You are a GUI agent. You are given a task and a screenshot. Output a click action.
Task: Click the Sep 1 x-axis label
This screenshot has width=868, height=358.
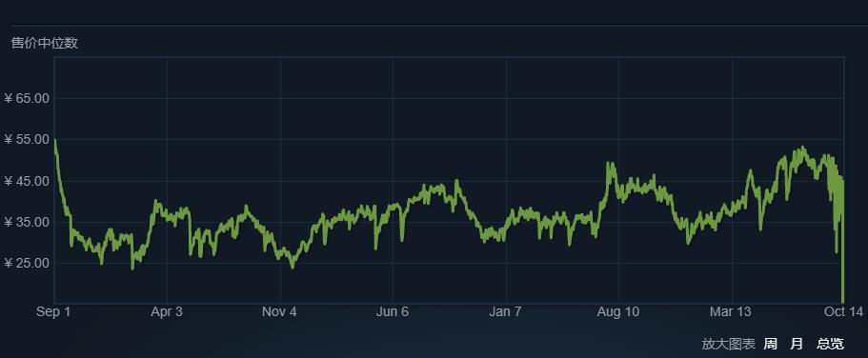[53, 312]
